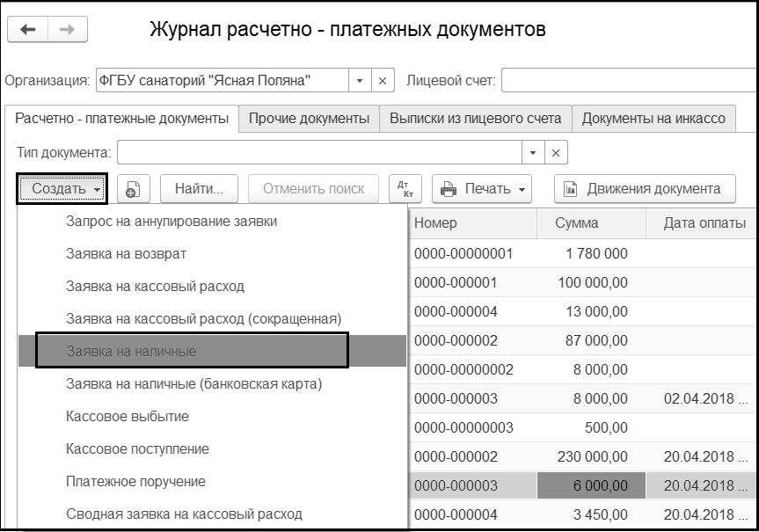Open the Печать dropdown menu

tap(482, 189)
